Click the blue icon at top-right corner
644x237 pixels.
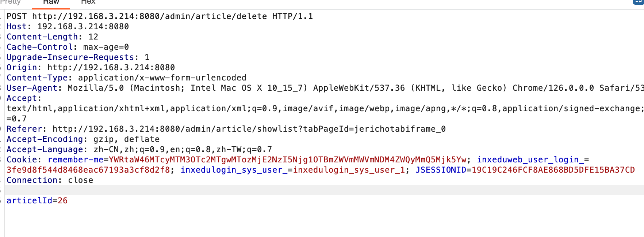[639, 2]
